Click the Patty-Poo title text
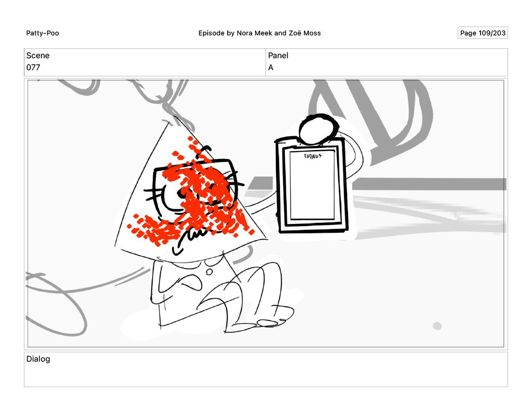The width and height of the screenshot is (532, 411). click(x=43, y=33)
